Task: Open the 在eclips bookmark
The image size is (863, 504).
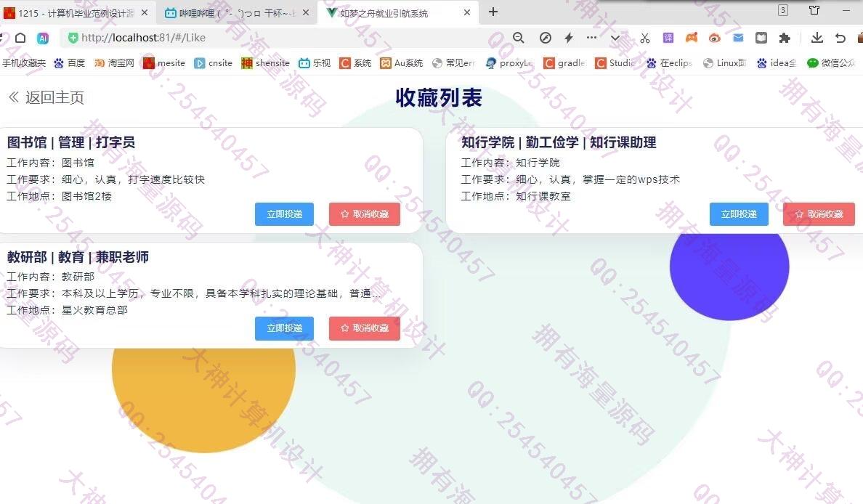Action: click(669, 63)
